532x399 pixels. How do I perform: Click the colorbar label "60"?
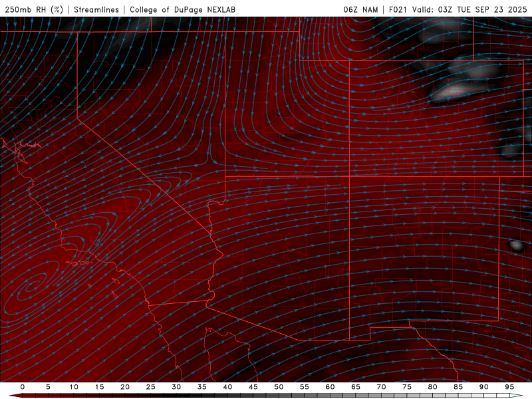pos(330,387)
